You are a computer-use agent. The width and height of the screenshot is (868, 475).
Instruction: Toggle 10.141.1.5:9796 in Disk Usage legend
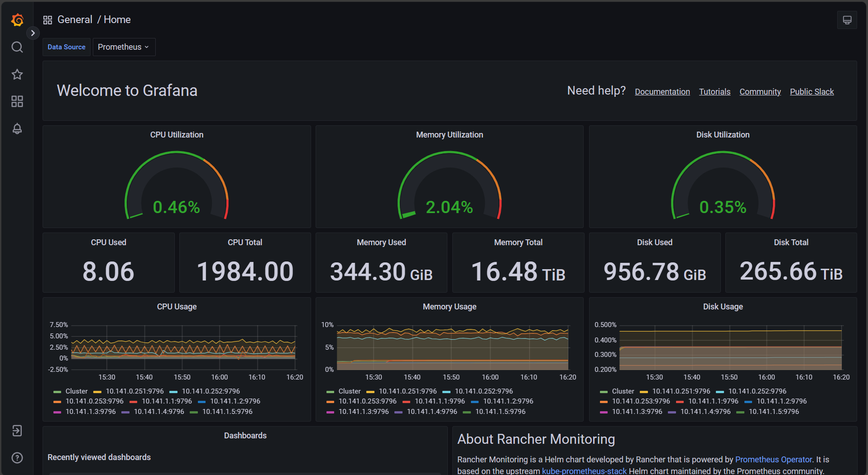773,412
